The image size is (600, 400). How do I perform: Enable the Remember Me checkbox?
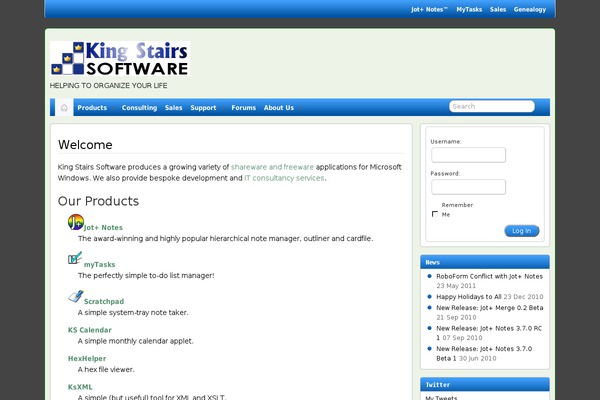(x=435, y=214)
